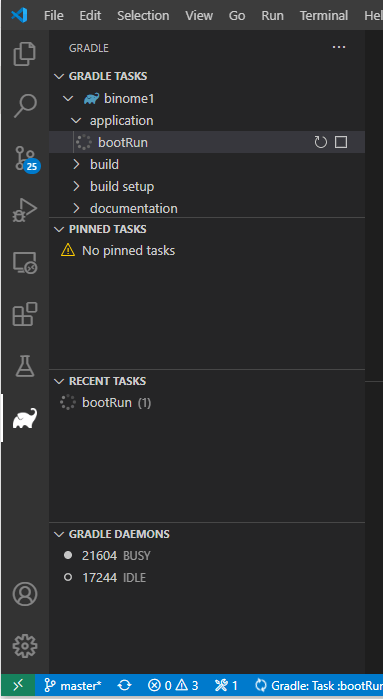Open Accounts icon in activity bar
This screenshot has height=699, width=383.
pyautogui.click(x=25, y=594)
